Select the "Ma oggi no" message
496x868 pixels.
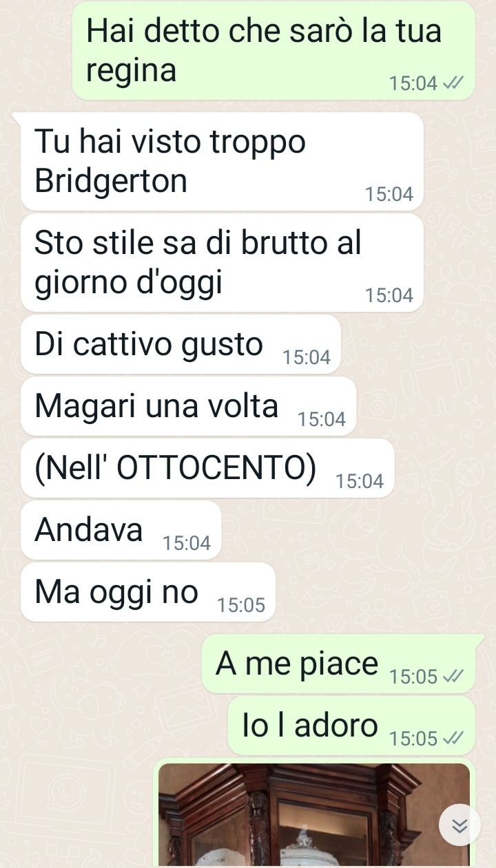tap(148, 592)
